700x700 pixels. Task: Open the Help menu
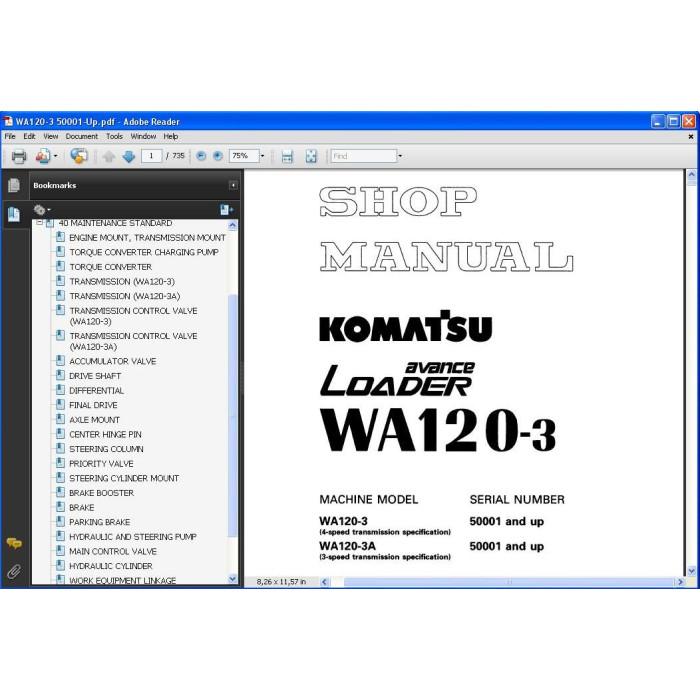(x=171, y=136)
